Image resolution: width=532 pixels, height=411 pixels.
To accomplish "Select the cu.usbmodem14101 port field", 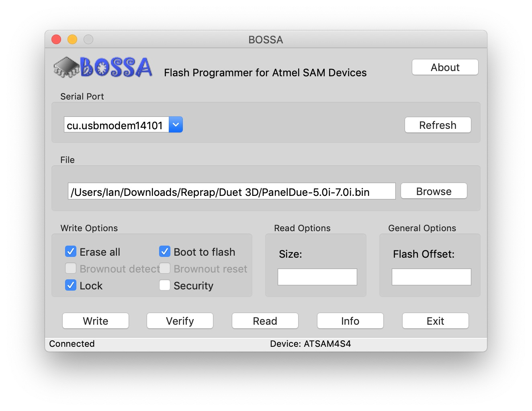I will point(117,125).
